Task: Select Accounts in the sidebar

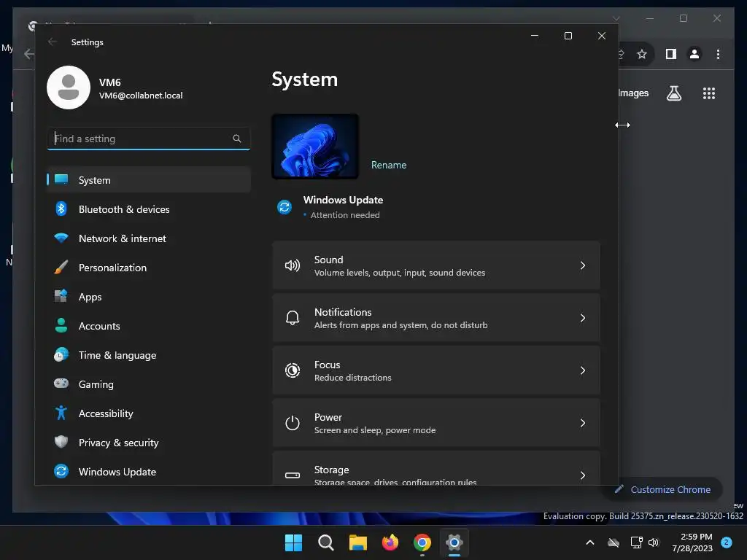Action: coord(149,326)
